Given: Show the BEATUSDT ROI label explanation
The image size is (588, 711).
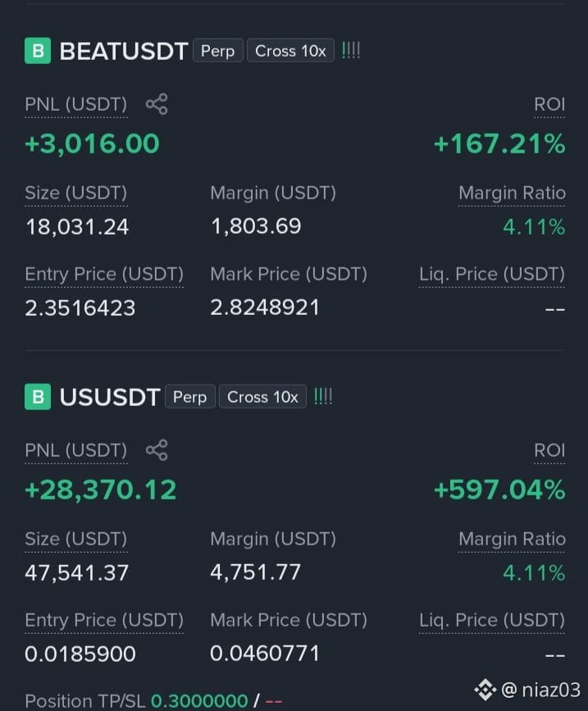Looking at the screenshot, I should click(x=549, y=104).
